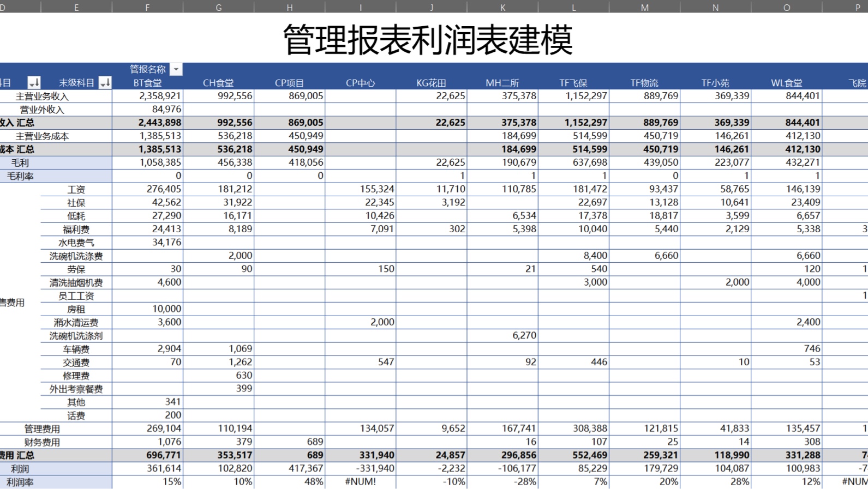The image size is (868, 489).
Task: Select the 工资 row label
Action: click(x=76, y=190)
